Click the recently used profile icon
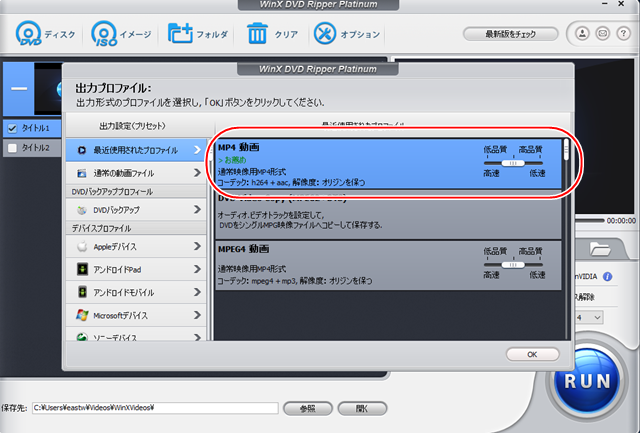Screen dimensions: 640x433 82,150
